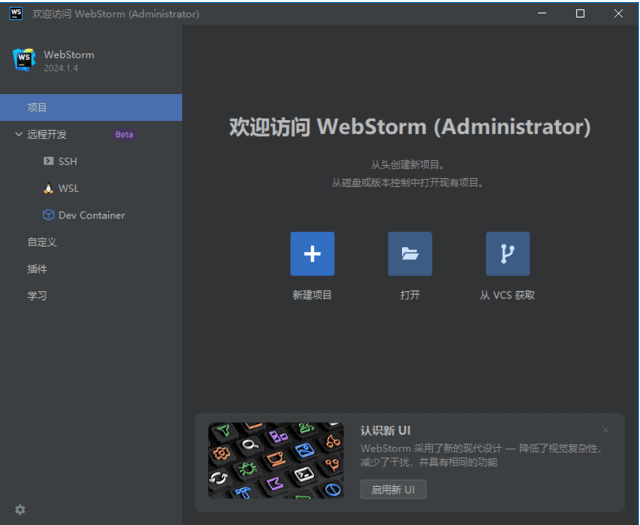Select the 项目 sidebar tab
This screenshot has width=640, height=525.
37,107
